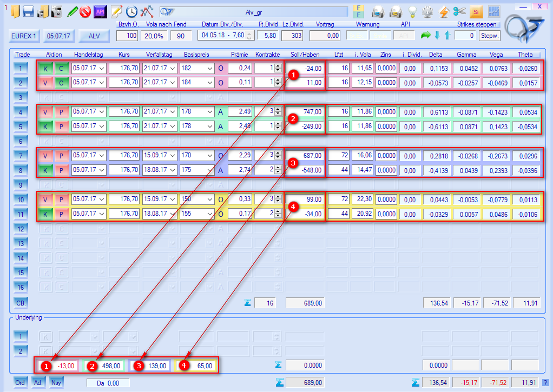Click the red prohibition sign icon
This screenshot has width=553, height=392.
pyautogui.click(x=85, y=11)
